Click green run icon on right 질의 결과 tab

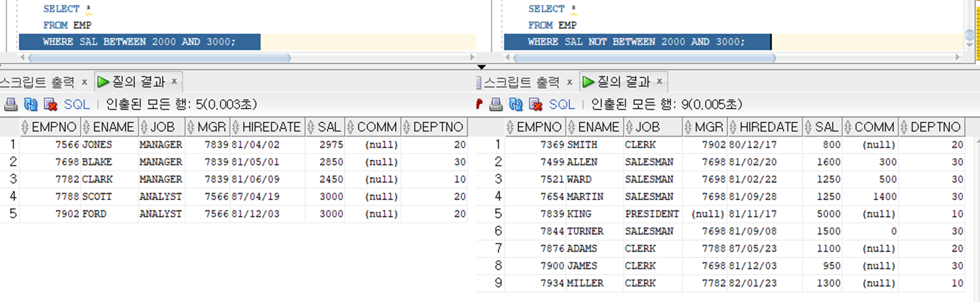pyautogui.click(x=589, y=82)
